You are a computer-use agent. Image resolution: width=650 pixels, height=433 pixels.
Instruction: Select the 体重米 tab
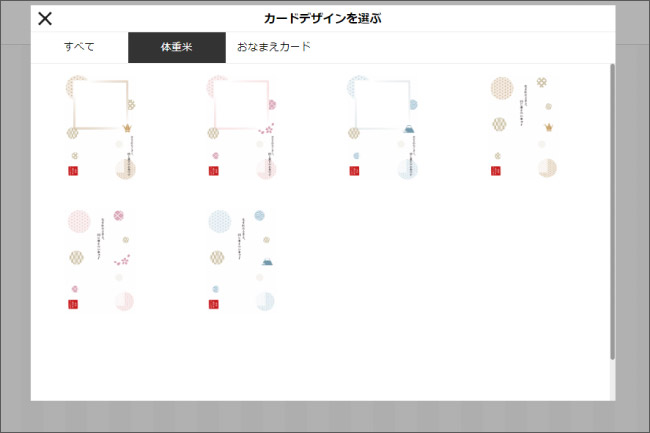[176, 47]
